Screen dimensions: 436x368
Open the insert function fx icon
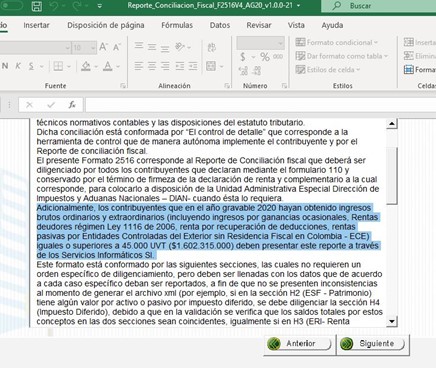[x=72, y=105]
